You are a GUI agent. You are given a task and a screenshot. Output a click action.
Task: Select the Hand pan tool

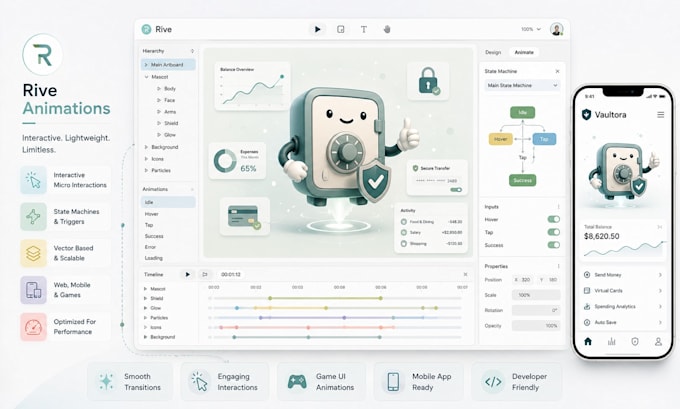coord(387,29)
